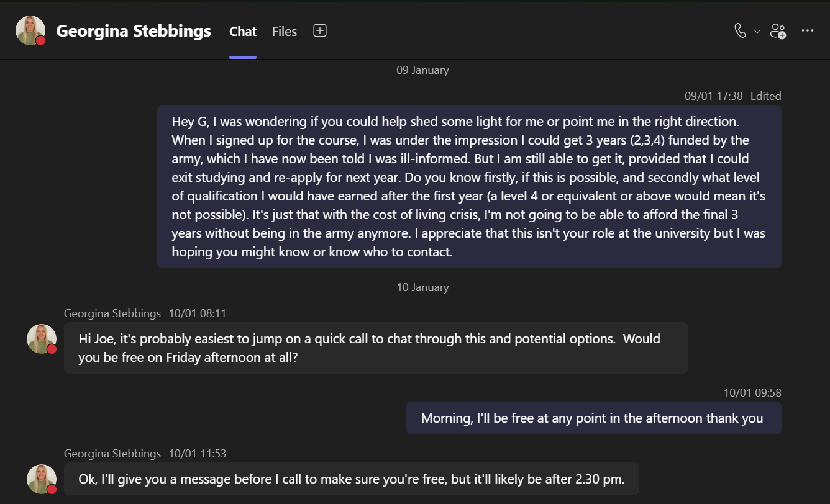The height and width of the screenshot is (504, 830).
Task: Click the red busy status badge in header
Action: click(40, 41)
